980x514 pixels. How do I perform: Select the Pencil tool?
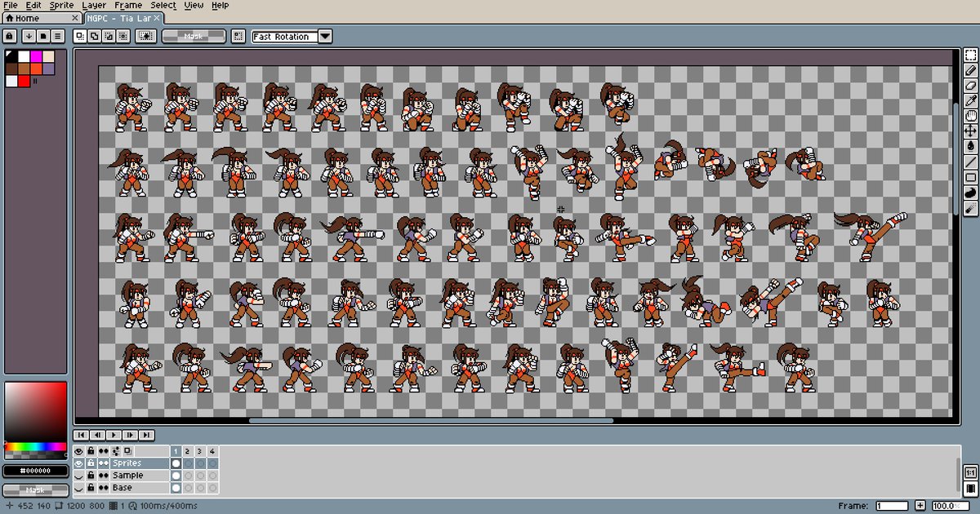[x=971, y=71]
